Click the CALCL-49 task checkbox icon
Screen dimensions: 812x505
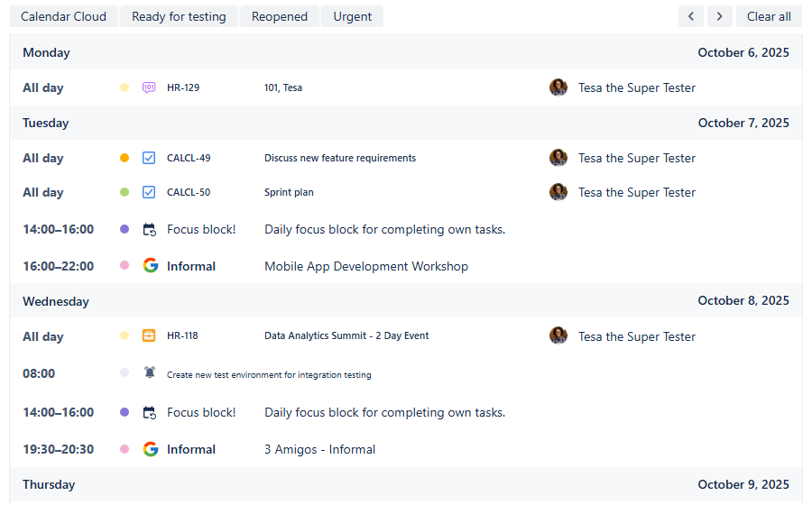tap(149, 158)
